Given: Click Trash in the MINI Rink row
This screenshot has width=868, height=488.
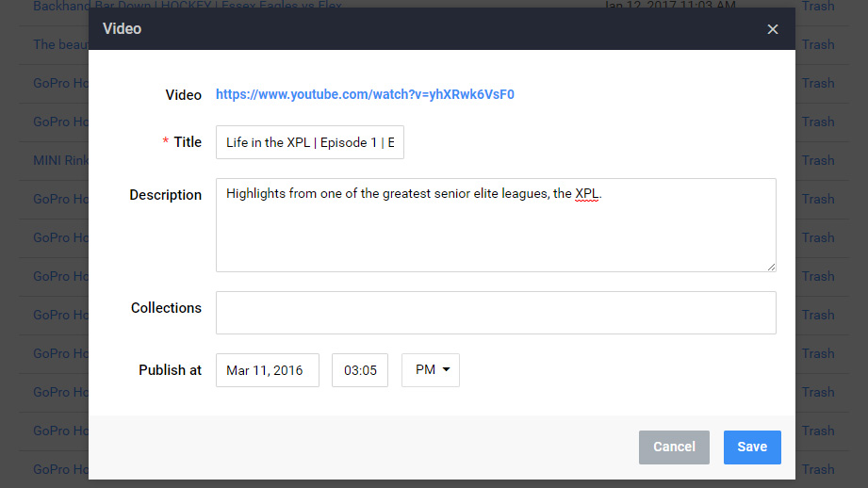Looking at the screenshot, I should (817, 160).
